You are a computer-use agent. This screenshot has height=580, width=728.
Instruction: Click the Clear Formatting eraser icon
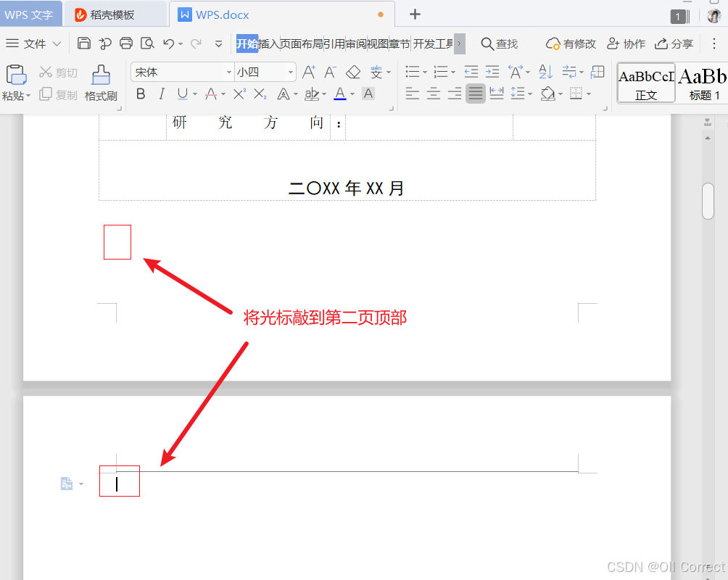(353, 72)
